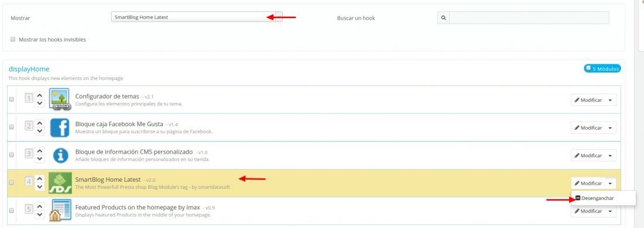This screenshot has width=644, height=228.
Task: Enable Mostrar los hooks invisibles checkbox
Action: 13,39
